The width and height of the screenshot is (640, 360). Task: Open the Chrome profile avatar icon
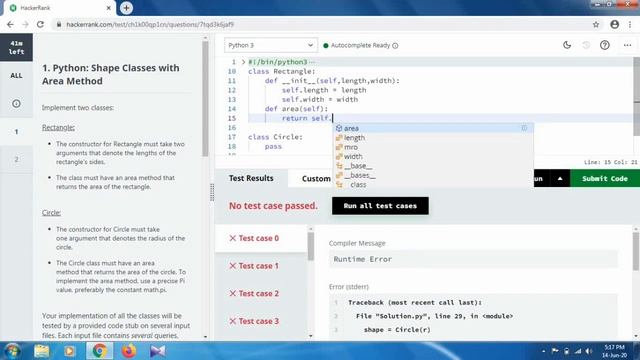(x=614, y=24)
